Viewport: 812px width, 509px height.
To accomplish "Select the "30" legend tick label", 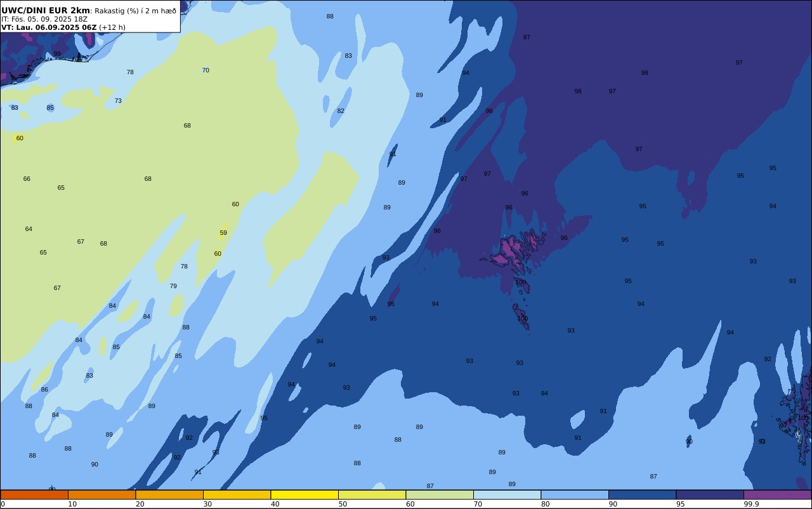I will 207,504.
